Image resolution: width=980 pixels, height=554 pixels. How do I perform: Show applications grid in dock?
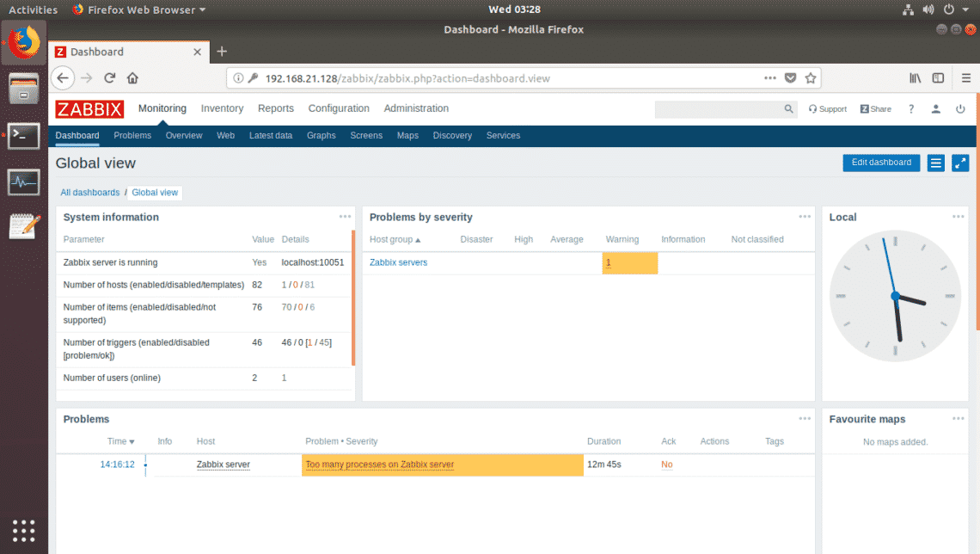(24, 530)
